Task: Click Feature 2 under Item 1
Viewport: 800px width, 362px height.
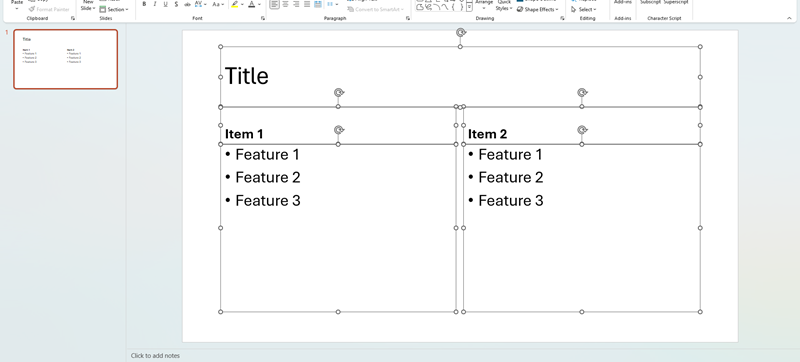Action: (x=267, y=177)
